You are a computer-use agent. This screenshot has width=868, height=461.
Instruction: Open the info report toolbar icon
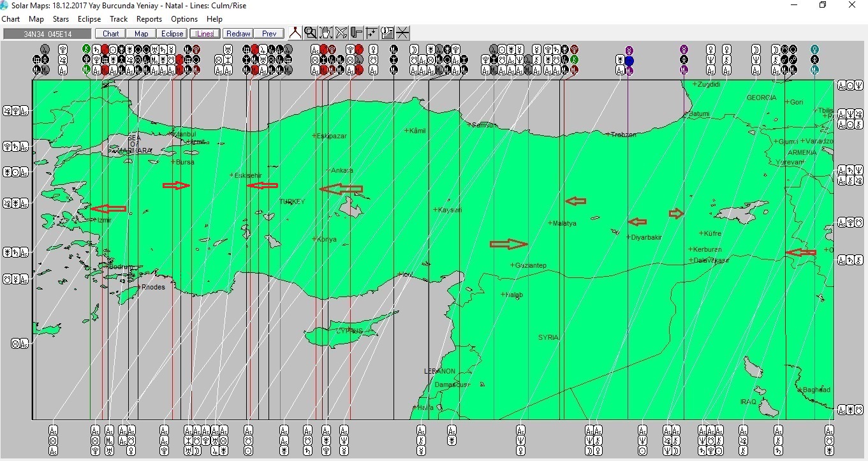pyautogui.click(x=387, y=33)
